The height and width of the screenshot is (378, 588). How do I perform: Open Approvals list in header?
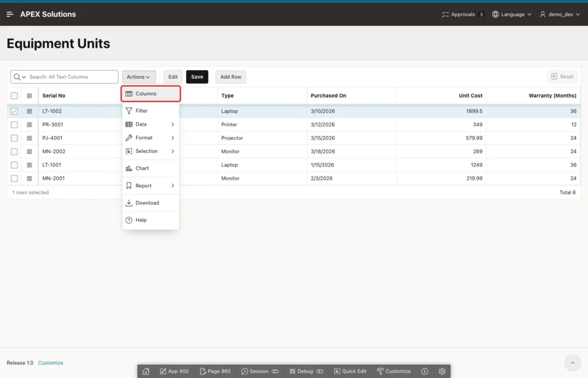point(463,14)
